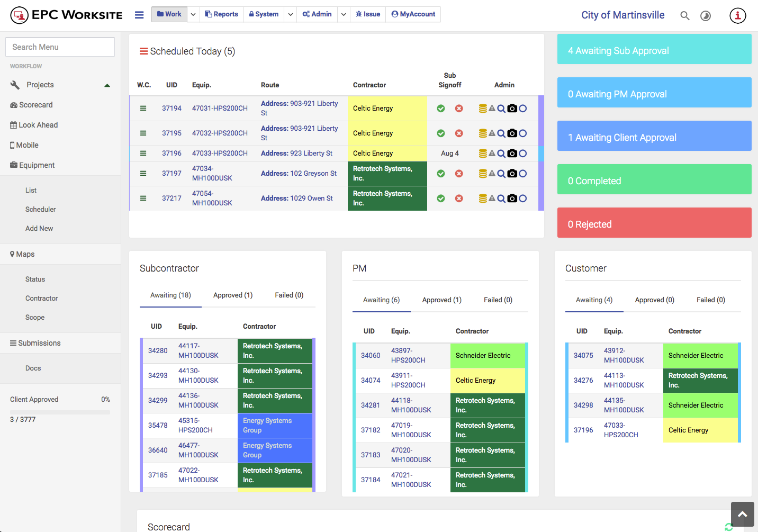The height and width of the screenshot is (532, 758).
Task: Click the Search Menu field
Action: 60,47
